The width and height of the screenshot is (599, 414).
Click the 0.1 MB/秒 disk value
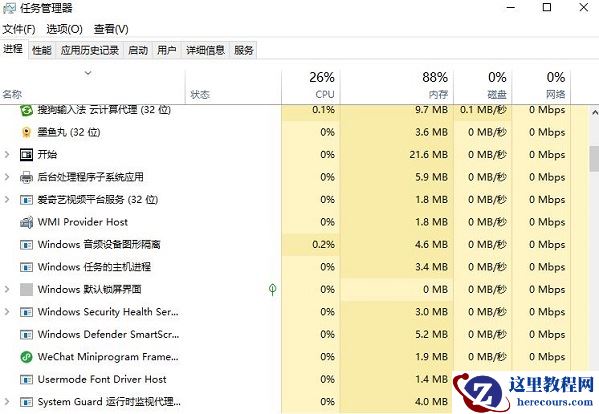[483, 110]
